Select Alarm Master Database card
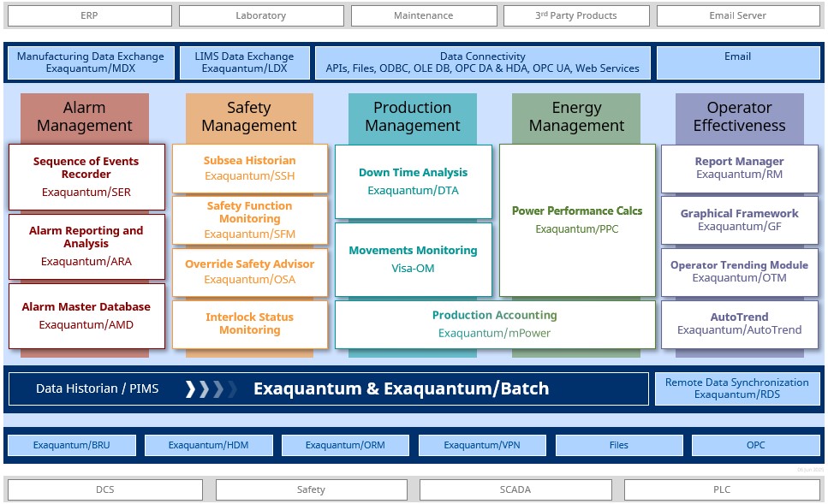Screen dimensions: 828x504 click(x=86, y=316)
